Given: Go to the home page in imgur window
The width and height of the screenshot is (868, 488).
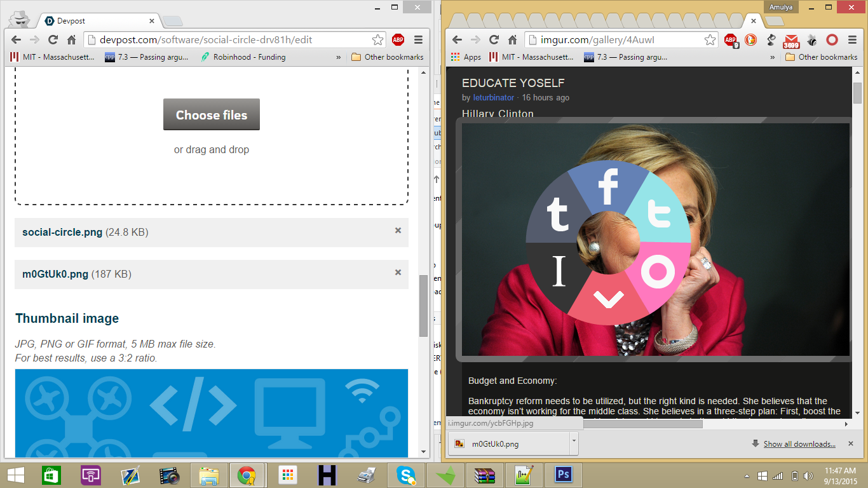Looking at the screenshot, I should pyautogui.click(x=512, y=40).
